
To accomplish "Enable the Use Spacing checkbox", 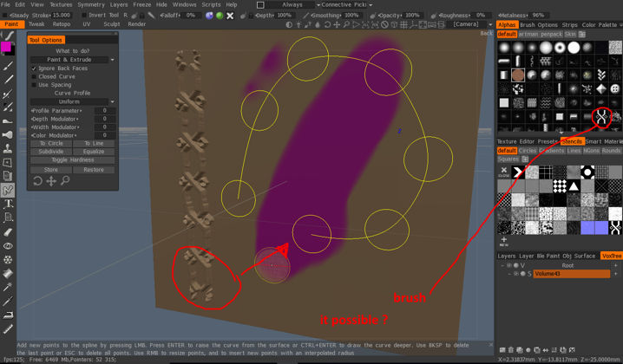I will click(x=35, y=85).
